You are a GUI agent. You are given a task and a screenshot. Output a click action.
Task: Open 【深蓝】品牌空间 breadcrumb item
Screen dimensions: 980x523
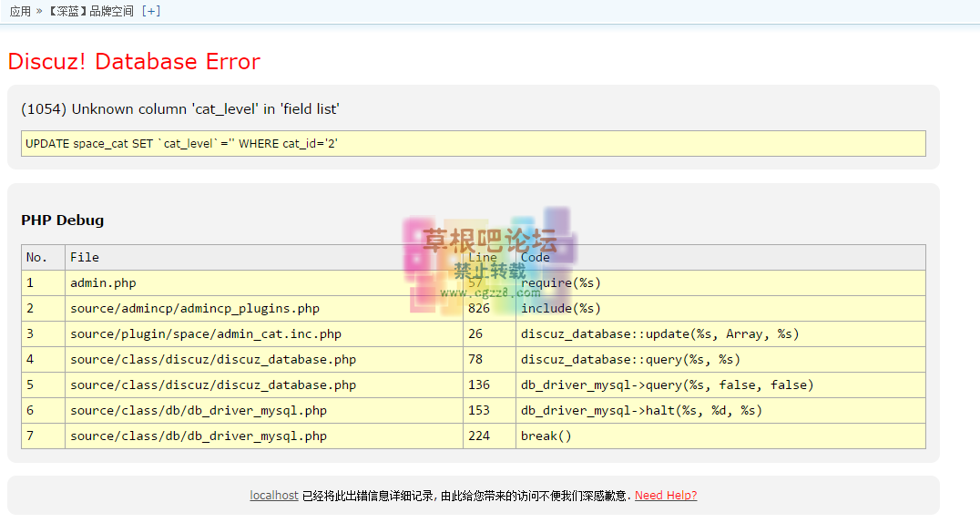(91, 11)
